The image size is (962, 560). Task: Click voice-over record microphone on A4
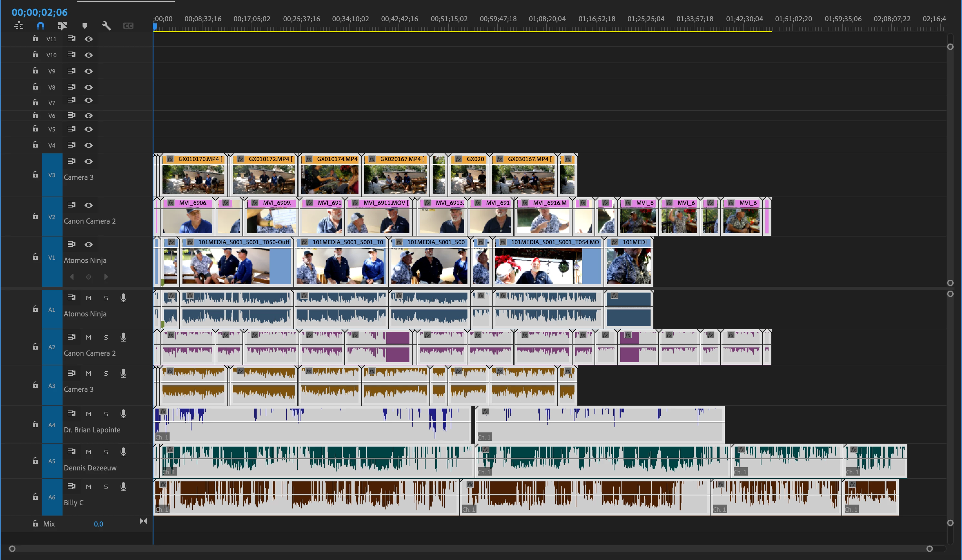click(123, 414)
